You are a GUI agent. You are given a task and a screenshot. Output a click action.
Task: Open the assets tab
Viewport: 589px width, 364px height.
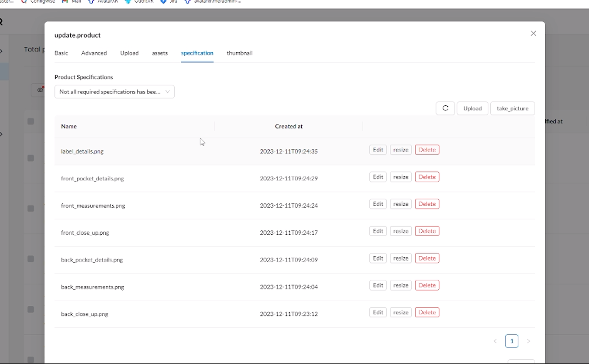point(160,53)
